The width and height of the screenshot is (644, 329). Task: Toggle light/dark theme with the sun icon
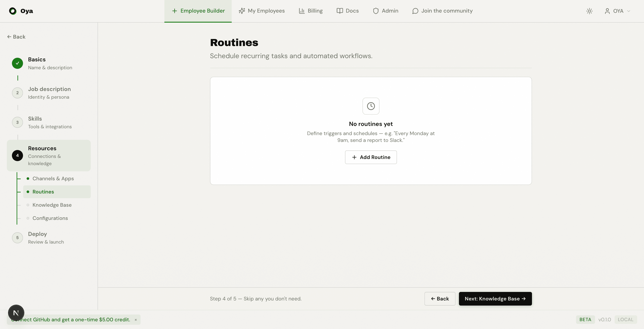click(x=589, y=11)
